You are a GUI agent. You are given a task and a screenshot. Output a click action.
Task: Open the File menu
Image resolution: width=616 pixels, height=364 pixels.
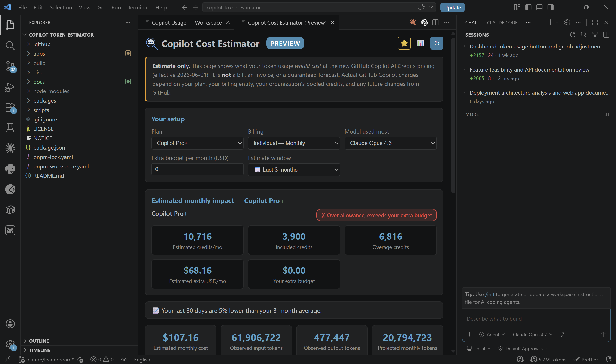tap(22, 7)
